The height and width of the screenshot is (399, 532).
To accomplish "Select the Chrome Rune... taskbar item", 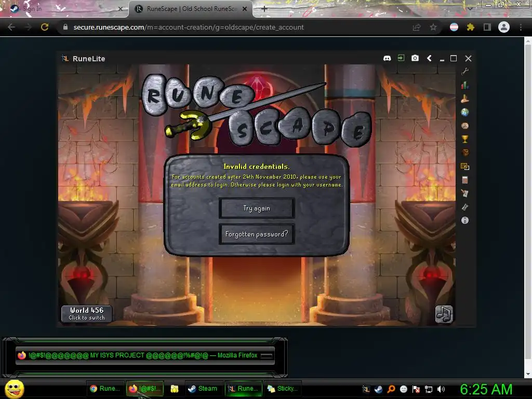I will pos(105,389).
